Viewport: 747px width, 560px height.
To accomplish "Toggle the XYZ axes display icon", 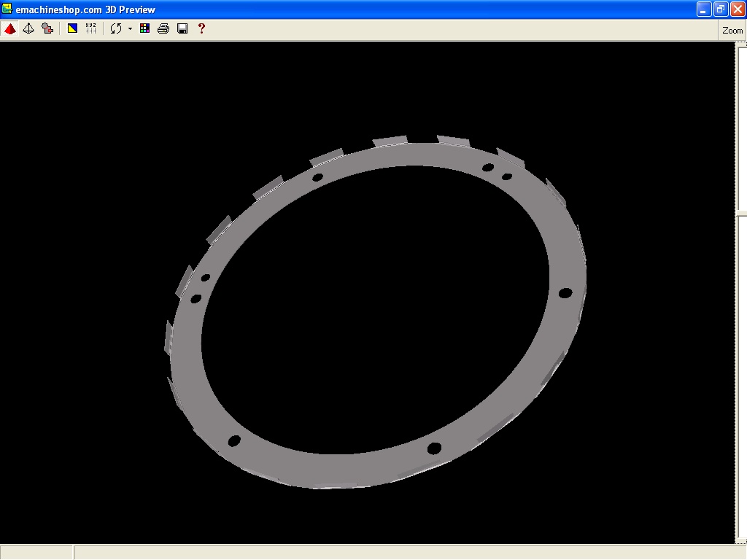I will [91, 28].
